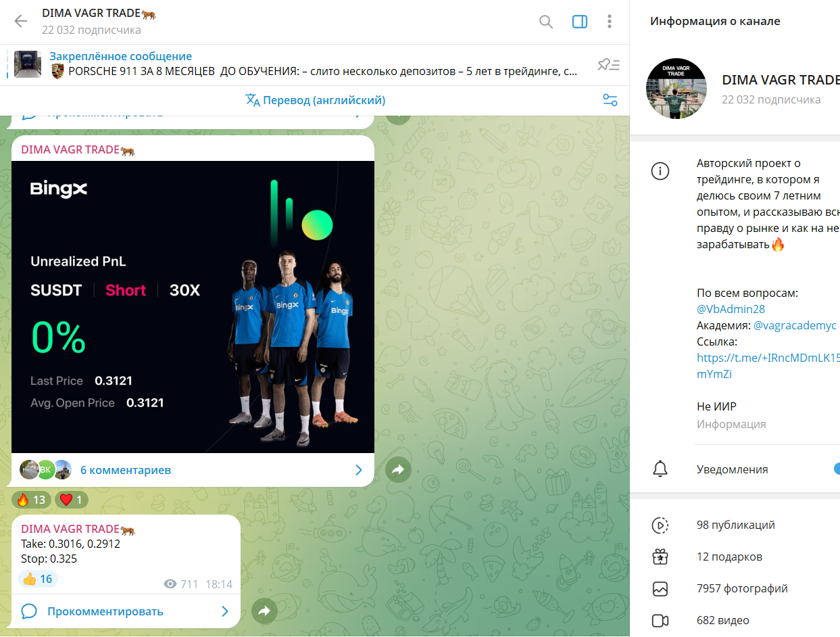Click the photo image icon
Screen dimensions: 840x637
(660, 588)
